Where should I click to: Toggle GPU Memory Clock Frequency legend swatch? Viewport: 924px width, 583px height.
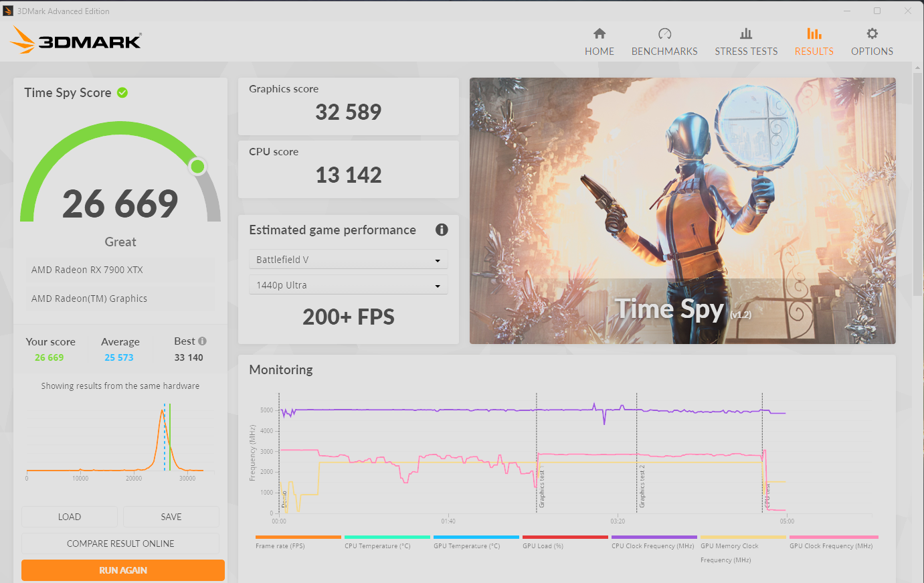click(x=743, y=537)
